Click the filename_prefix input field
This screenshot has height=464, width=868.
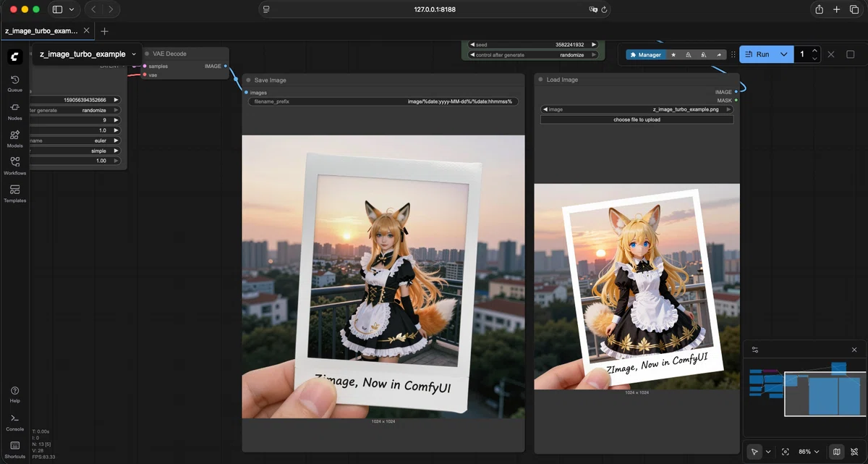(x=383, y=102)
